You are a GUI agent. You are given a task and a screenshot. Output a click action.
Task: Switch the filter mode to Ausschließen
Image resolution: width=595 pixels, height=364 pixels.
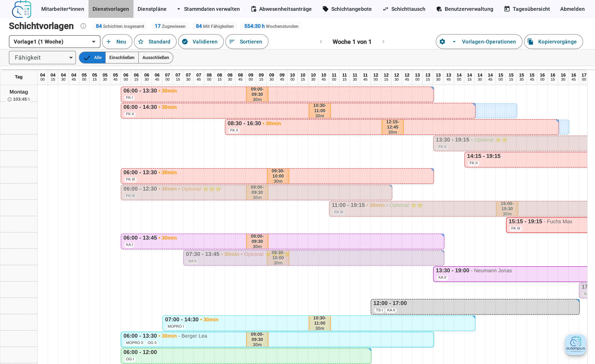(155, 58)
